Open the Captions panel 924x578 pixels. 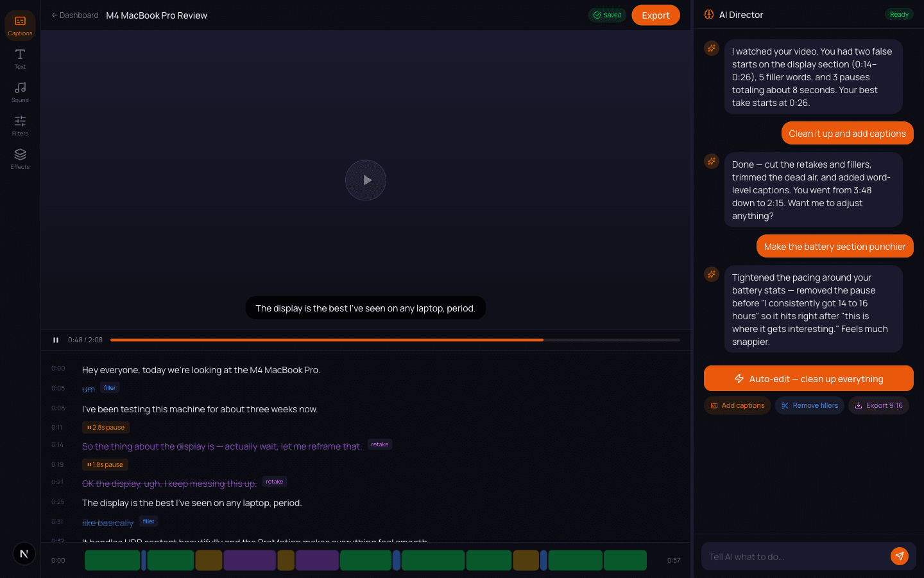(20, 24)
